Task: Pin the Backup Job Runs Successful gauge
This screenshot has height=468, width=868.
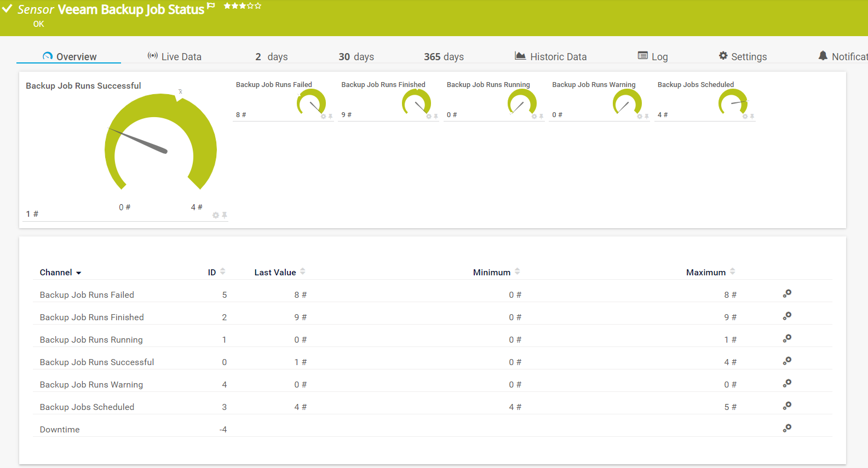Action: pyautogui.click(x=225, y=215)
